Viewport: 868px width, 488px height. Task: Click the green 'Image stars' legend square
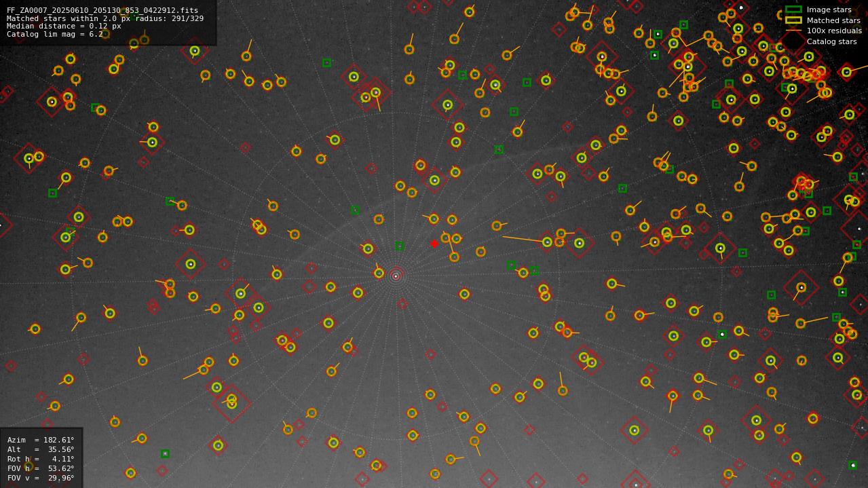[793, 10]
